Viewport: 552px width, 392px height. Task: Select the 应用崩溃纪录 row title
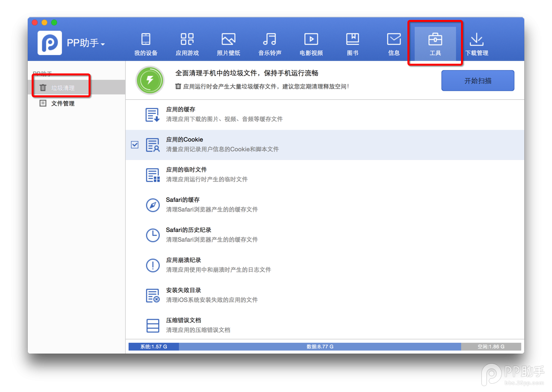[x=184, y=260]
